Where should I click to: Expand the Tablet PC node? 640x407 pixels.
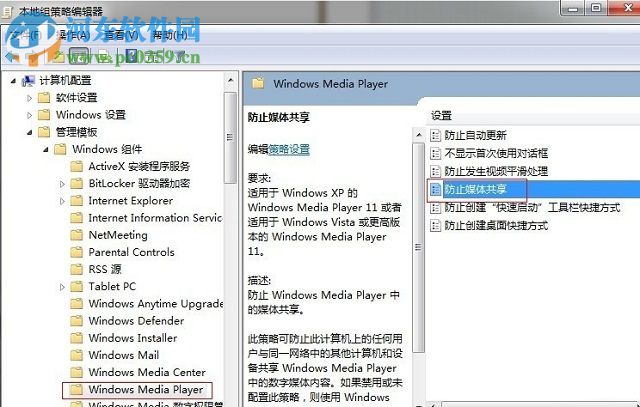(62, 287)
